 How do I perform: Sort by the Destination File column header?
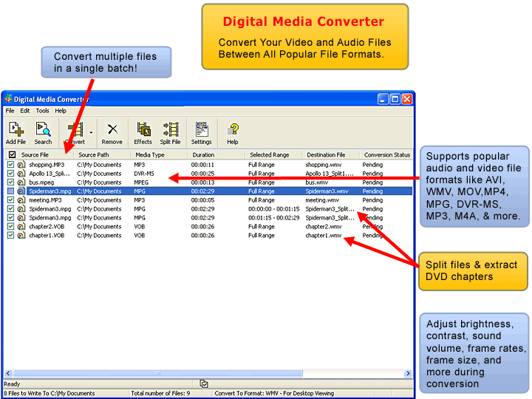coord(326,154)
